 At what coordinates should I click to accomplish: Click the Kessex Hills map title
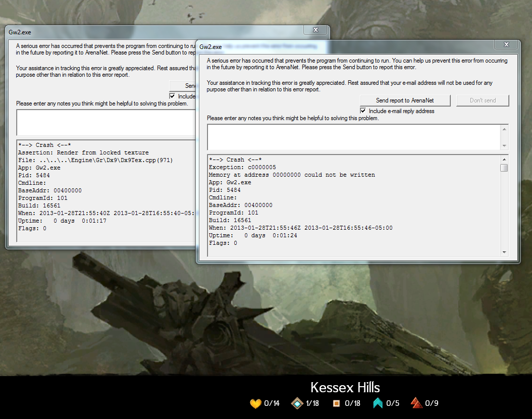click(x=345, y=387)
